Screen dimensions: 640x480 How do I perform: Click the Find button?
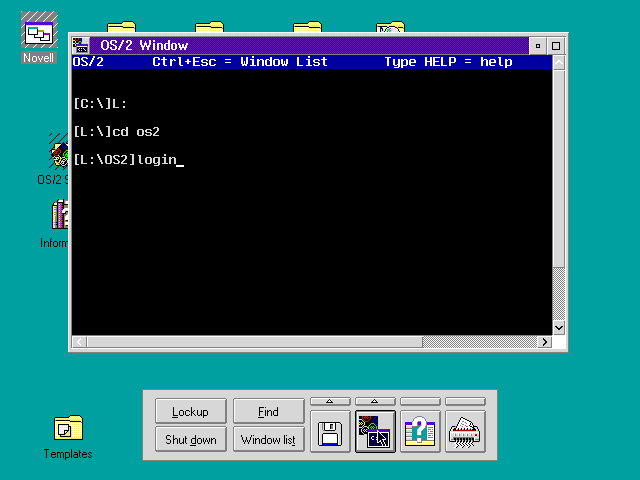click(269, 411)
